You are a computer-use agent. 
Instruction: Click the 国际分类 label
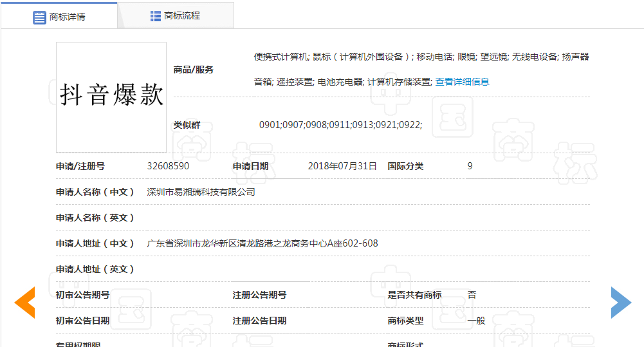(x=405, y=166)
